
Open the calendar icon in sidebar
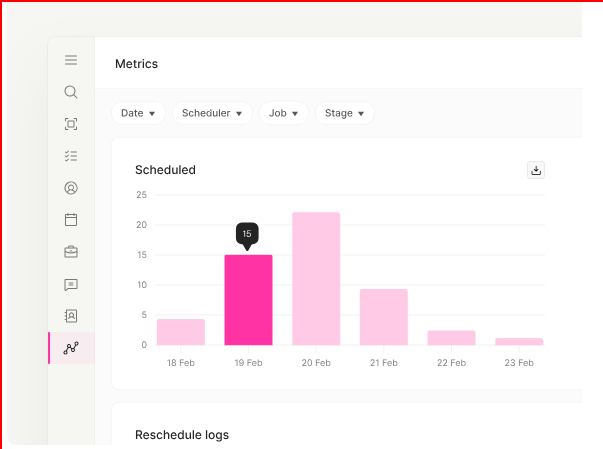71,220
